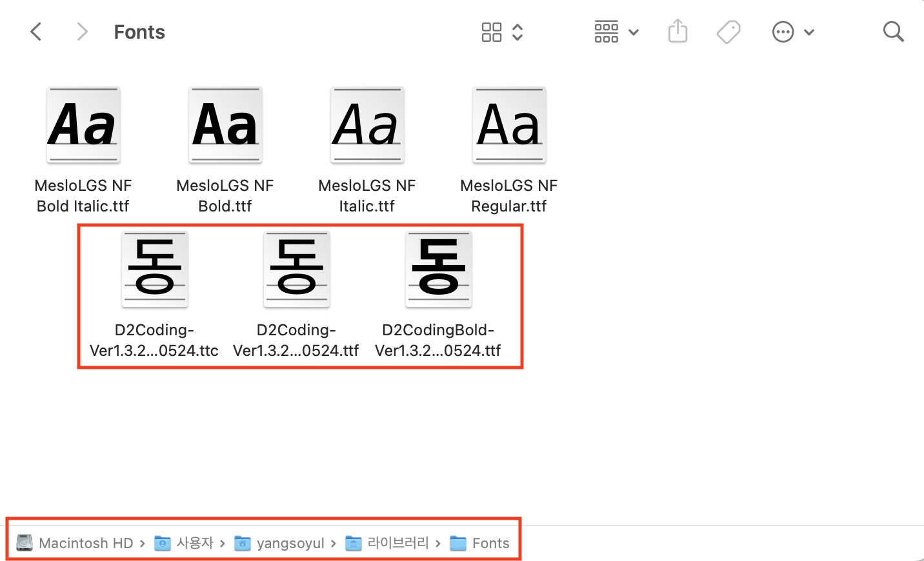
Task: Select the D2Coding .ttc font file icon
Action: (x=154, y=269)
